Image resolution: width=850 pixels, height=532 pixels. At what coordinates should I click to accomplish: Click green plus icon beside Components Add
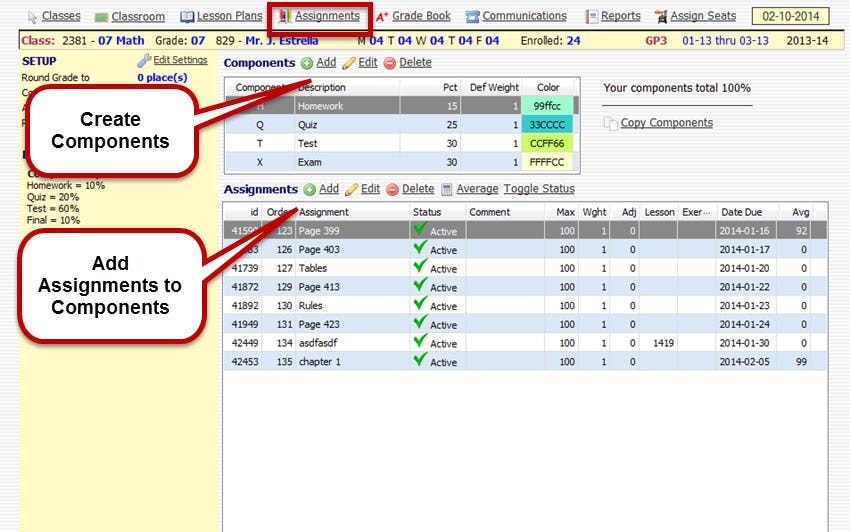tap(307, 63)
